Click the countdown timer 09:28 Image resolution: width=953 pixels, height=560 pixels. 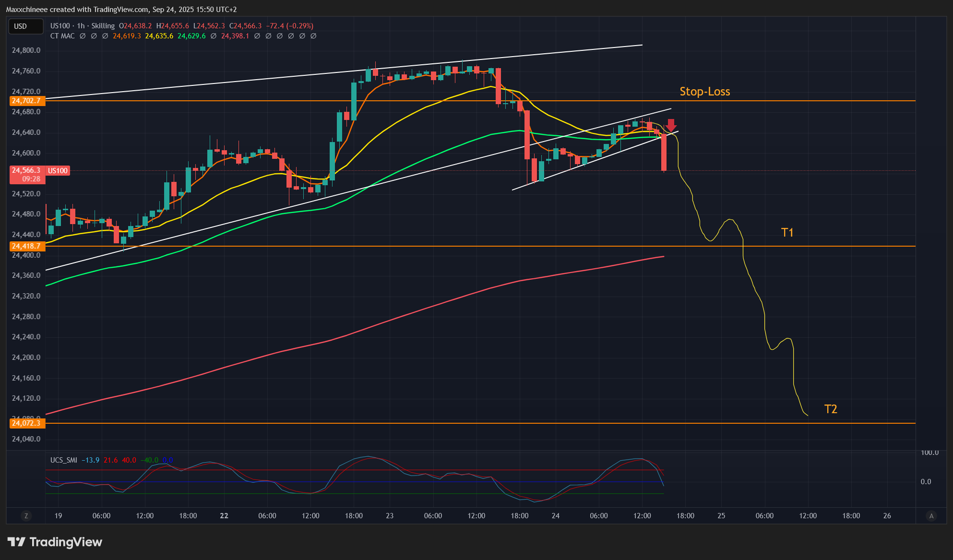pos(31,179)
